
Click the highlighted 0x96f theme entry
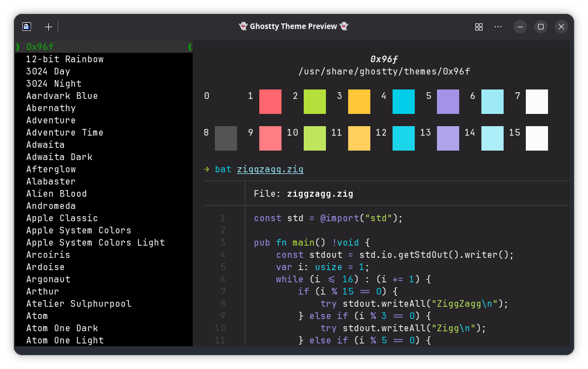(39, 47)
